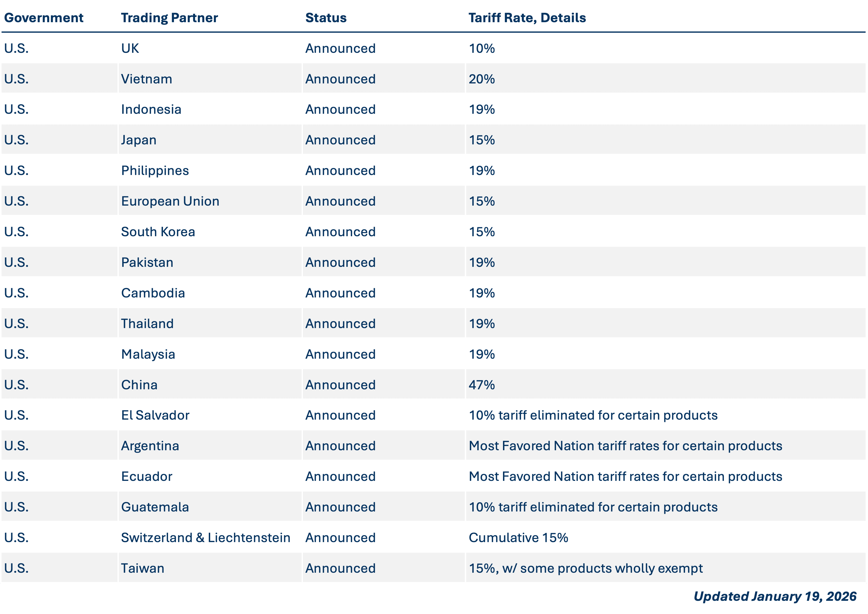Image resolution: width=868 pixels, height=614 pixels.
Task: Click the Japan trading partner cell
Action: (139, 140)
